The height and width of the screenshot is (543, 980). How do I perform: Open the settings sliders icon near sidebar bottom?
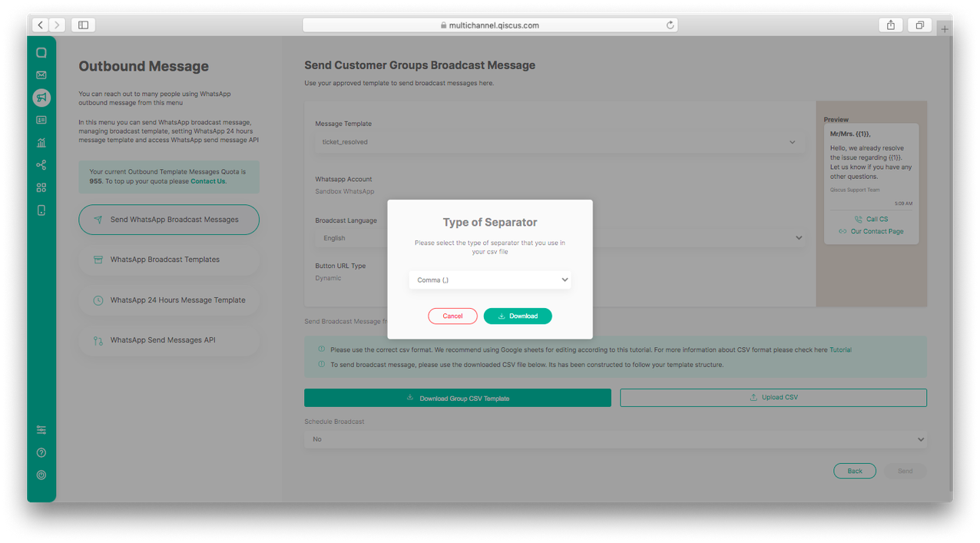pos(41,429)
